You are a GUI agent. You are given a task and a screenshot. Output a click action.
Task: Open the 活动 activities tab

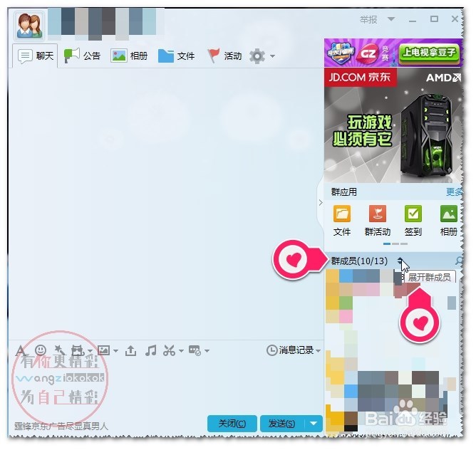(224, 56)
